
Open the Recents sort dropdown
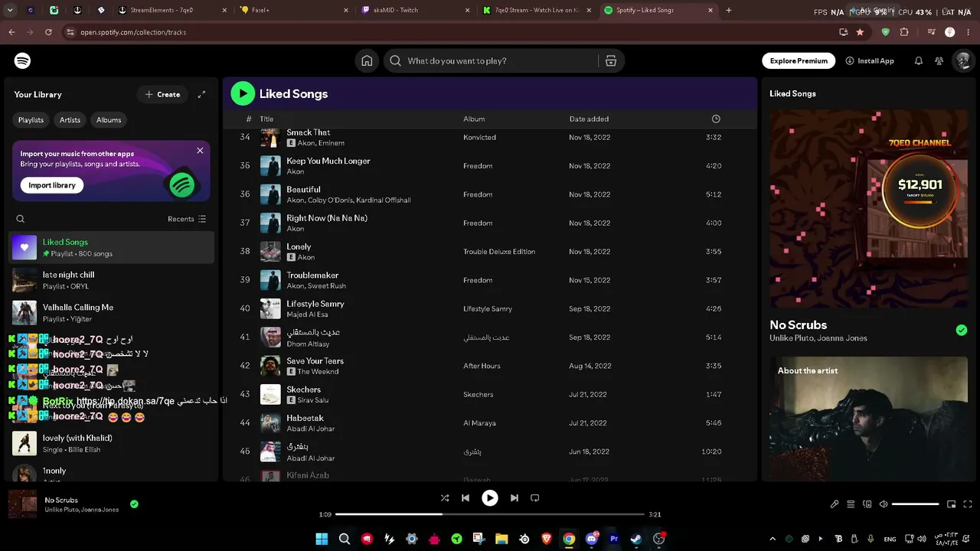click(x=187, y=219)
